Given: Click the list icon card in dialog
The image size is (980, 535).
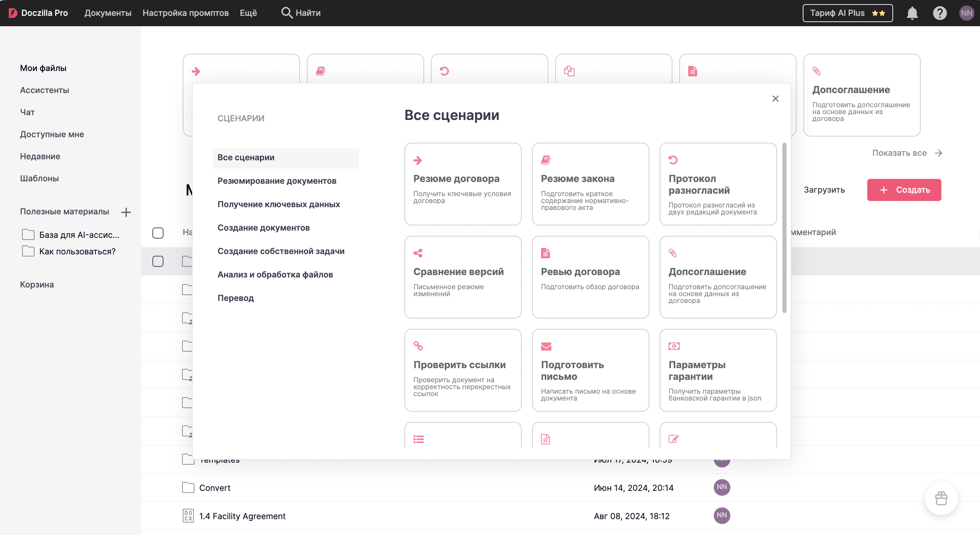Looking at the screenshot, I should pyautogui.click(x=419, y=439).
